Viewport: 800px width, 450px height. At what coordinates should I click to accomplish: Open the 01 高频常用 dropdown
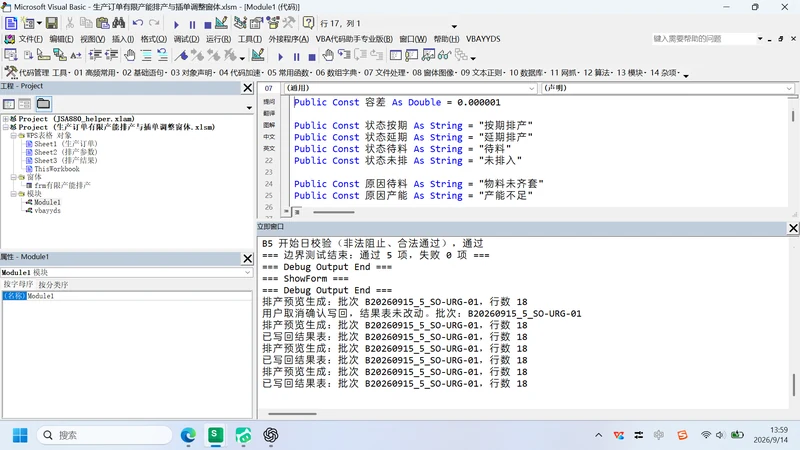point(96,73)
